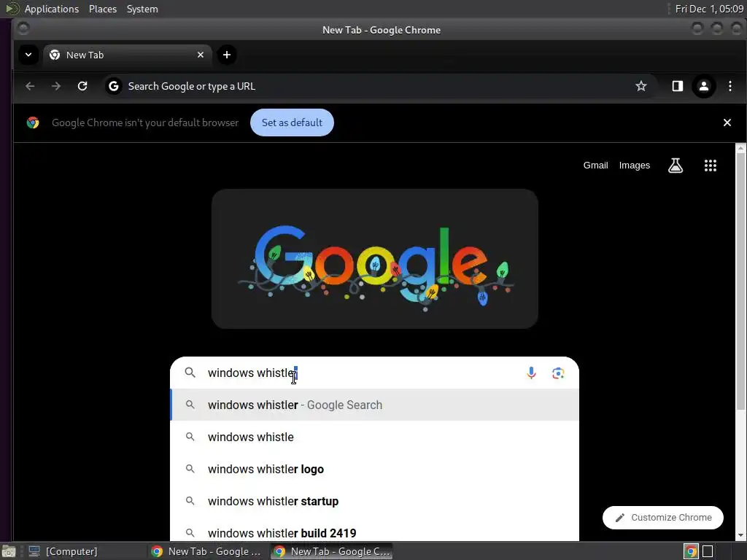The width and height of the screenshot is (747, 560).
Task: Open Search Labs flask icon
Action: [x=675, y=166]
